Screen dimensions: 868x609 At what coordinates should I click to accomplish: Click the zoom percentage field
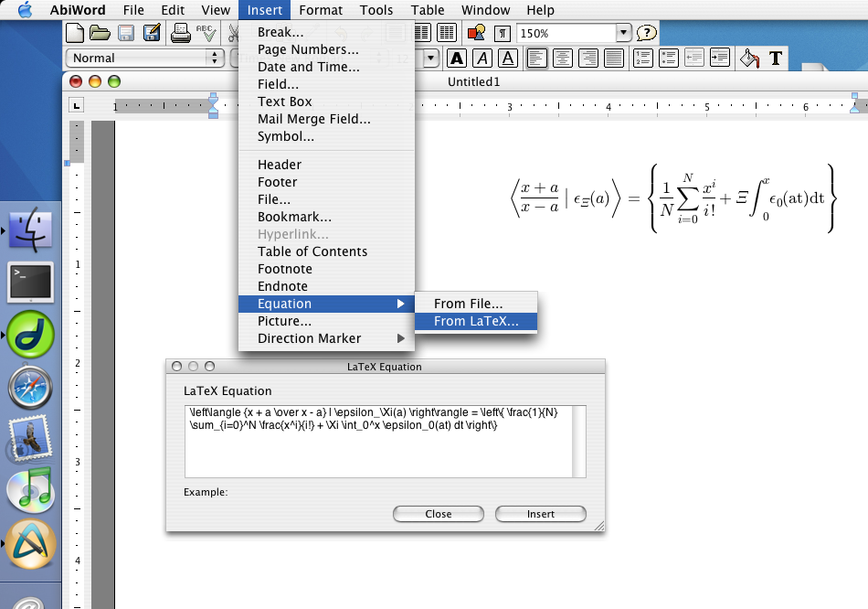pyautogui.click(x=566, y=33)
